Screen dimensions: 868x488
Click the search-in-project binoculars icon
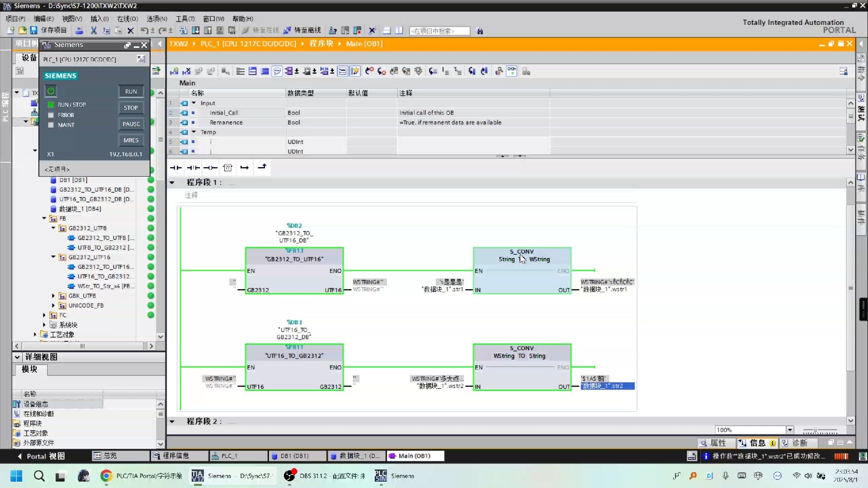[480, 31]
